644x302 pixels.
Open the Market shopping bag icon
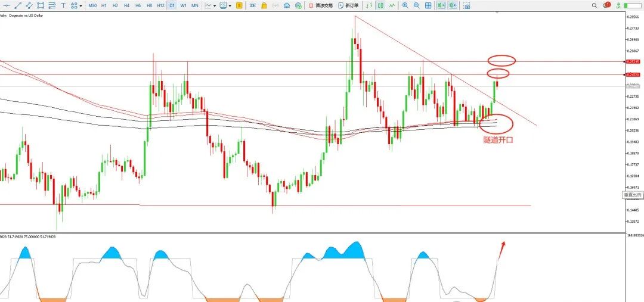pyautogui.click(x=264, y=6)
